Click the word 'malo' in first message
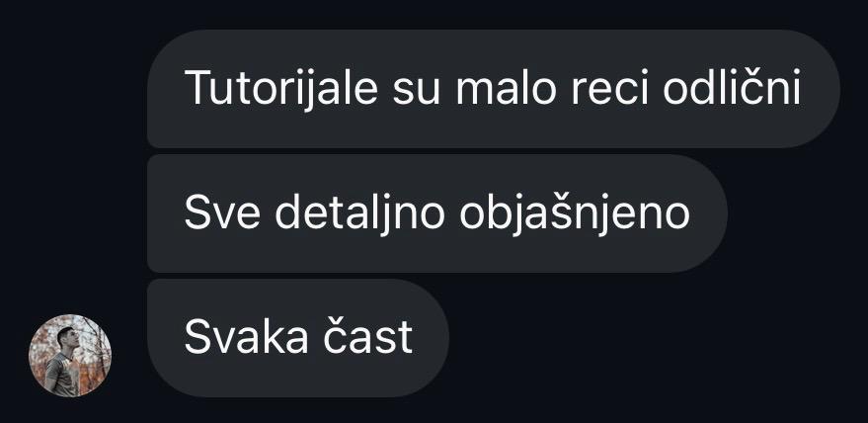 [x=506, y=87]
